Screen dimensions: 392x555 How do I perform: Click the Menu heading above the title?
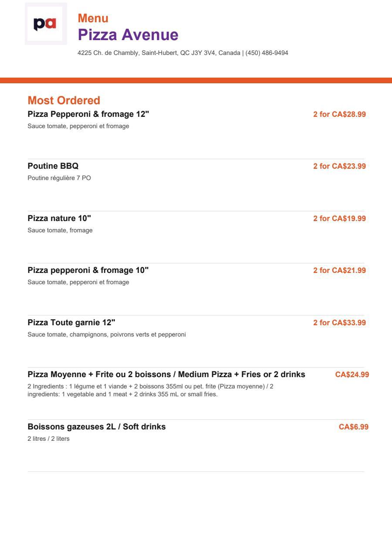[x=93, y=18]
